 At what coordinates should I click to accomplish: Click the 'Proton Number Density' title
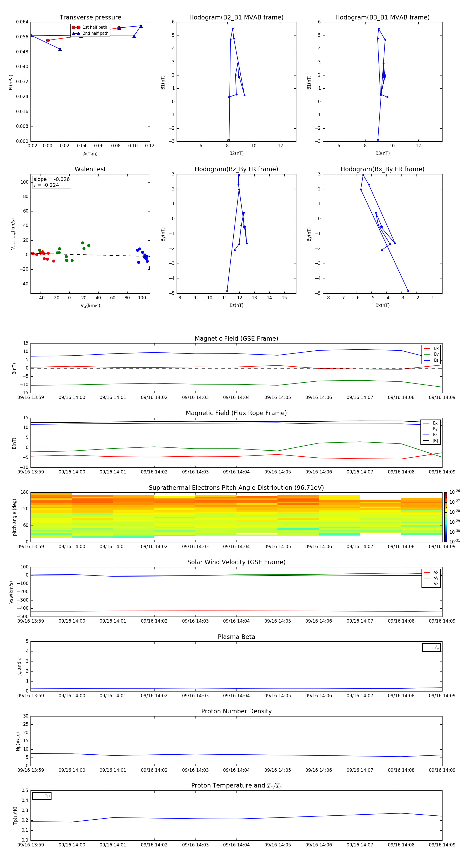[x=236, y=711]
